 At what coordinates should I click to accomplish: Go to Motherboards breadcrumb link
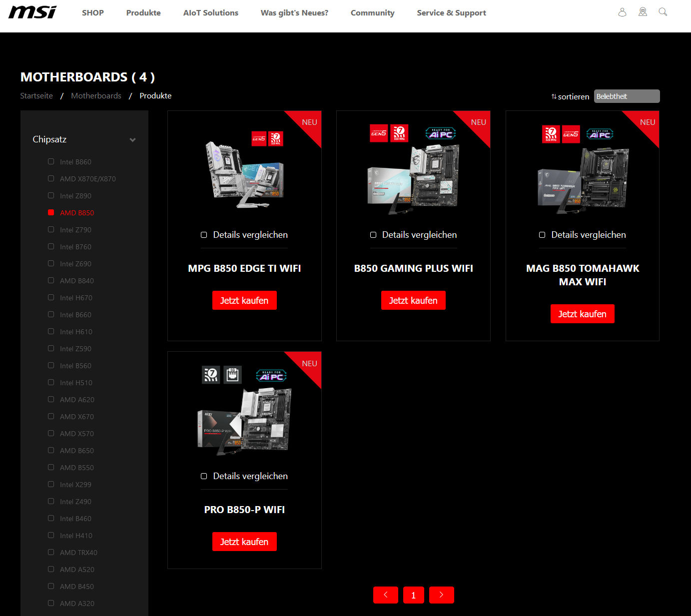click(x=96, y=96)
